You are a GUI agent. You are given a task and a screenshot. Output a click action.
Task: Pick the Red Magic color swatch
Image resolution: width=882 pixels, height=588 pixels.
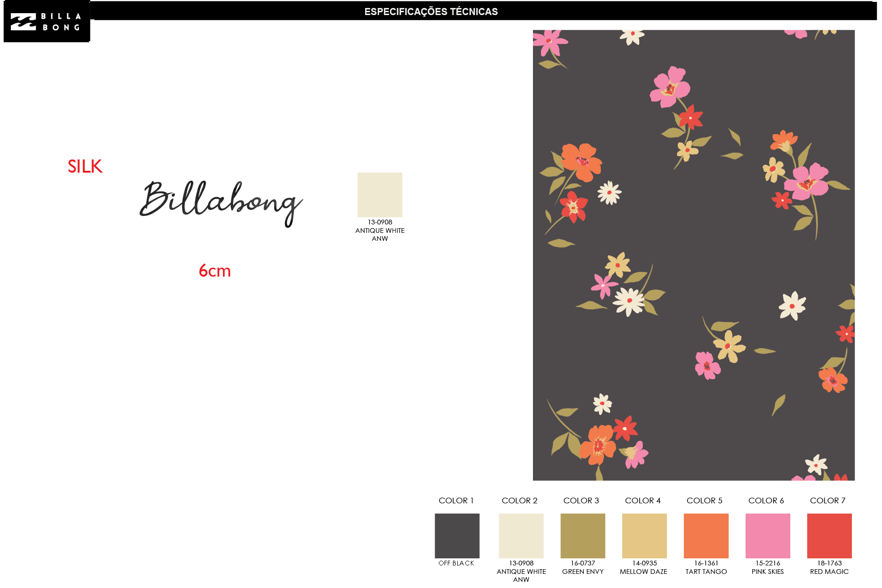tap(829, 536)
